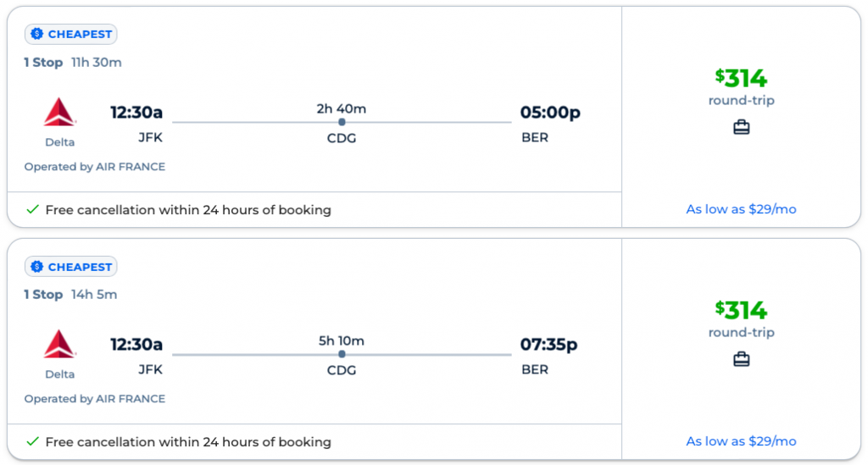Select the $314 price on the 11h 30m flight
The image size is (868, 465).
741,79
